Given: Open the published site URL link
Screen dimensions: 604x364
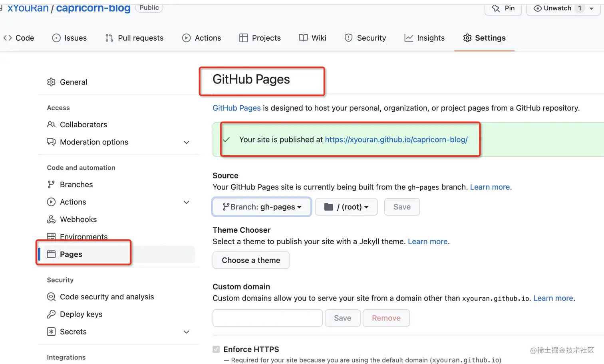Looking at the screenshot, I should [x=396, y=140].
